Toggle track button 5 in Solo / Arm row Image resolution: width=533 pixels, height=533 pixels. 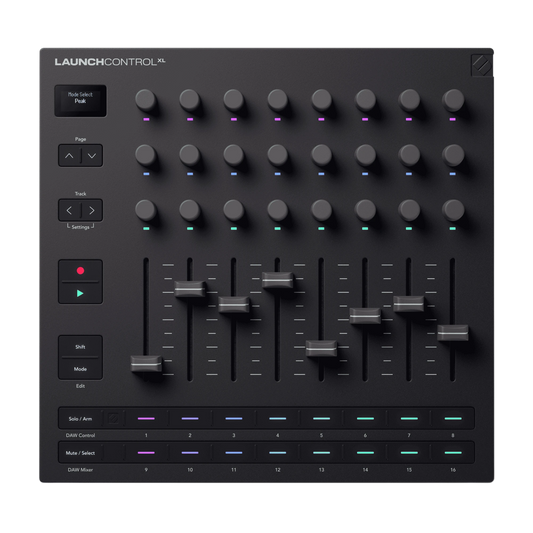click(x=321, y=418)
